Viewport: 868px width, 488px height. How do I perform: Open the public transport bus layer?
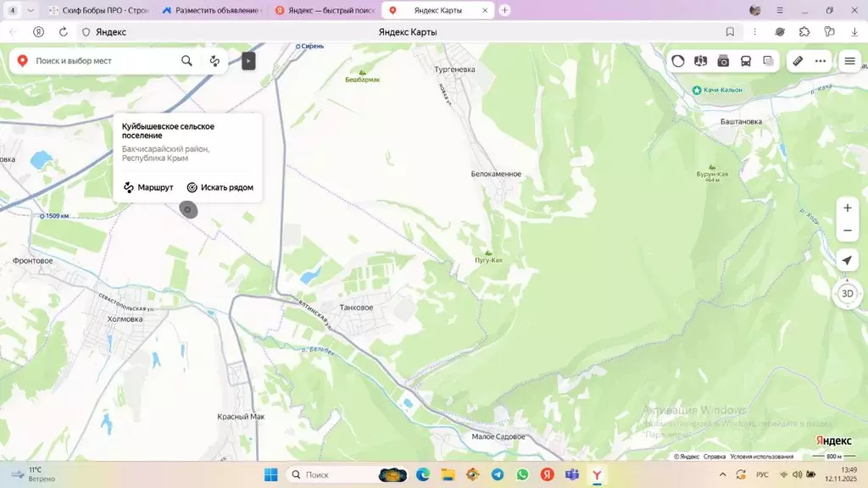pos(746,61)
